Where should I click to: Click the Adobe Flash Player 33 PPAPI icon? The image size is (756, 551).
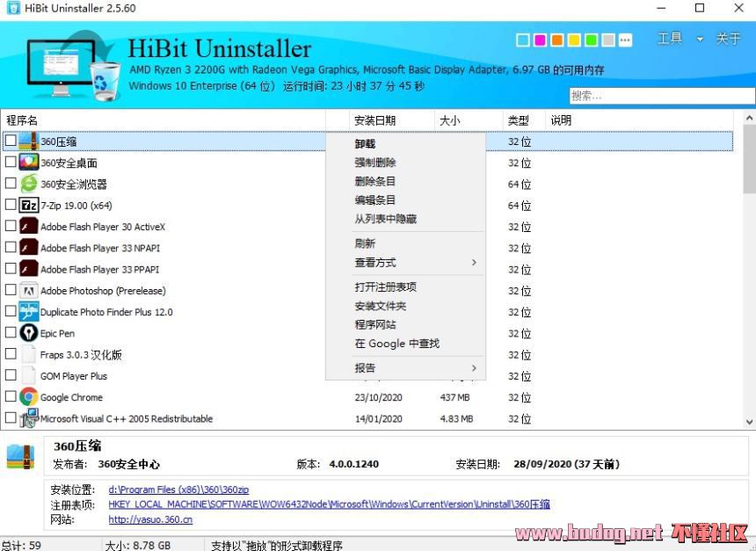coord(28,269)
